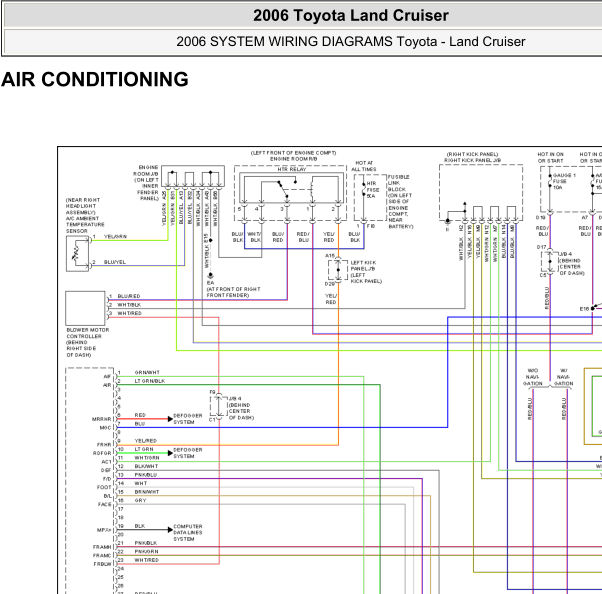This screenshot has height=594, width=602.
Task: Click the 'RDFGR' terminal name
Action: coord(102,453)
